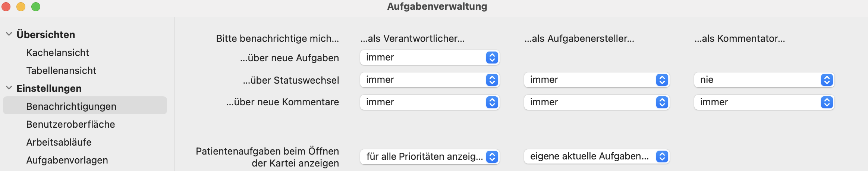Click the stepper arrows of the nie dropdown
868x171 pixels.
tap(827, 80)
